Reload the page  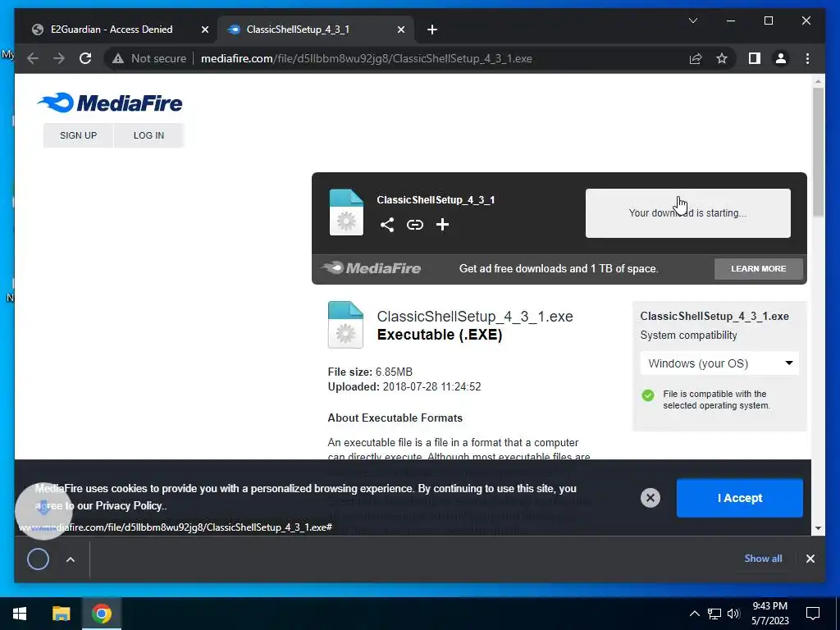coord(85,58)
